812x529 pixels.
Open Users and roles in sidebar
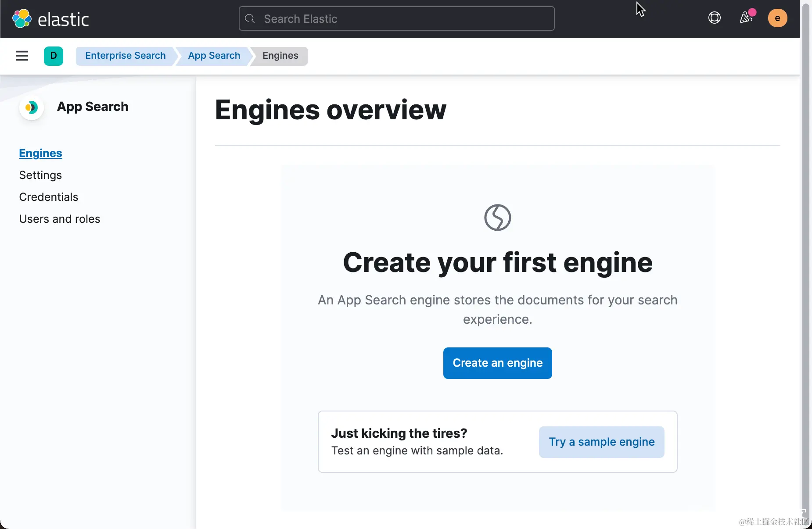[60, 219]
